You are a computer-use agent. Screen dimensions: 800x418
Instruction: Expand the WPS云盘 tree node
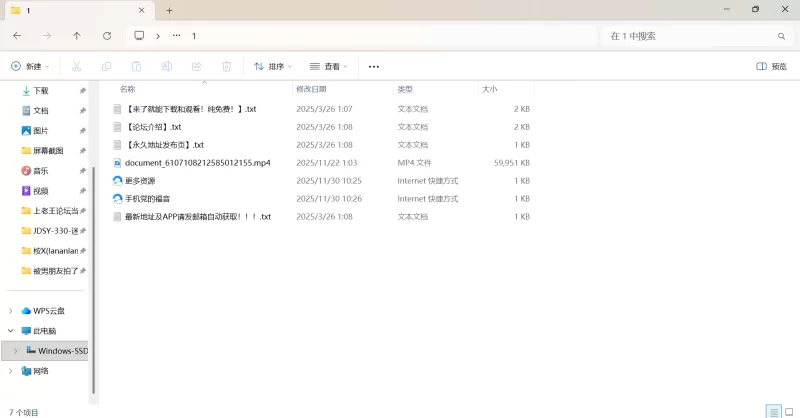click(x=11, y=310)
